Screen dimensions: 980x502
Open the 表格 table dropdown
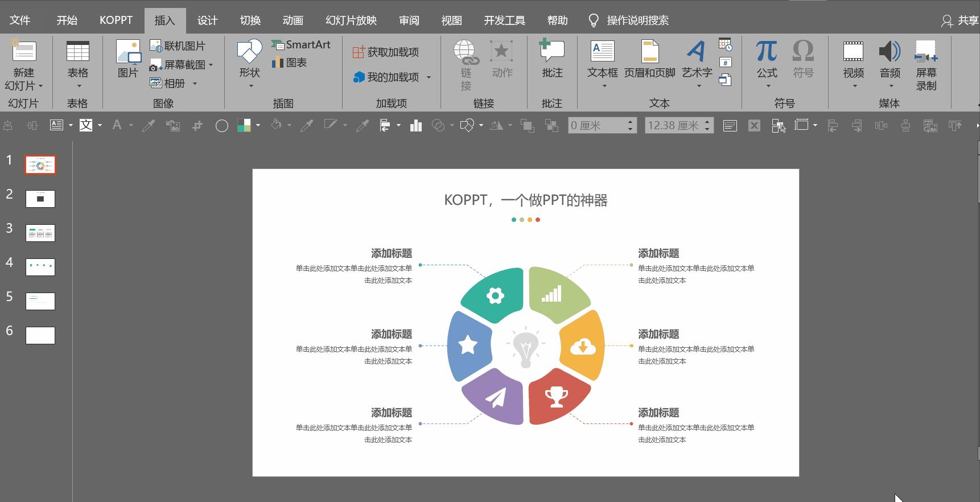(x=78, y=86)
